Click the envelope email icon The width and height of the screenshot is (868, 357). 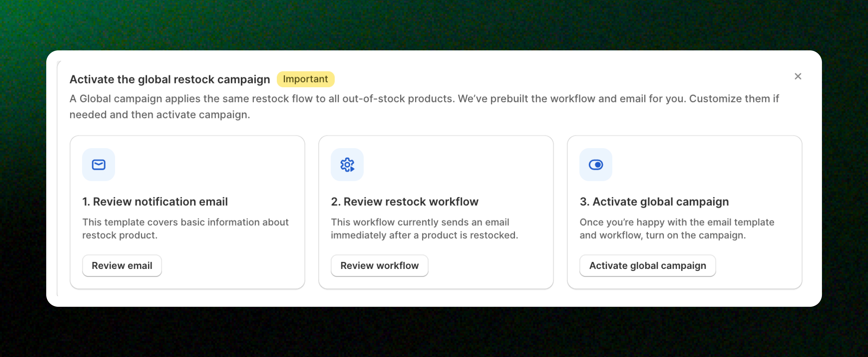pos(98,165)
